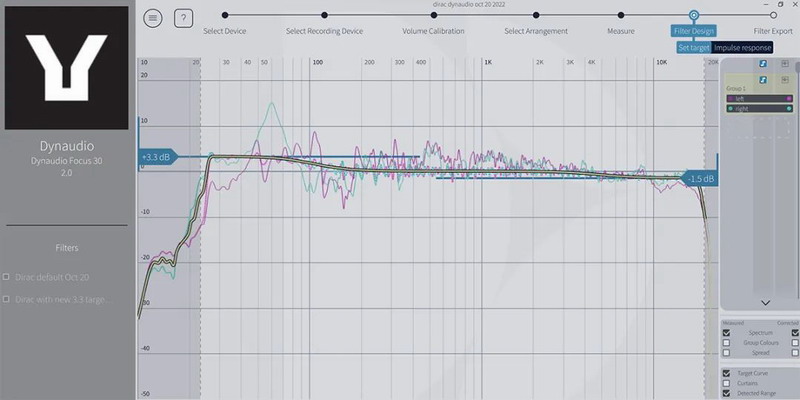Switch to the Set target tab
The height and width of the screenshot is (400, 800).
point(692,47)
